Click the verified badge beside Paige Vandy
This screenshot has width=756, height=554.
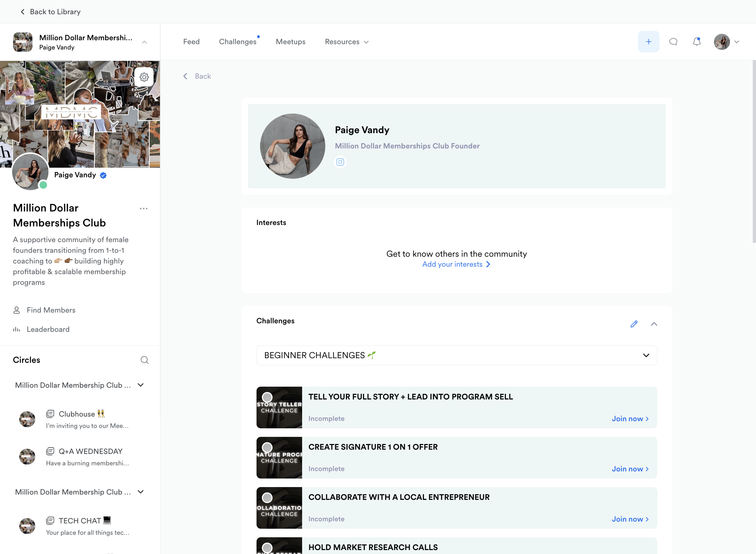103,175
